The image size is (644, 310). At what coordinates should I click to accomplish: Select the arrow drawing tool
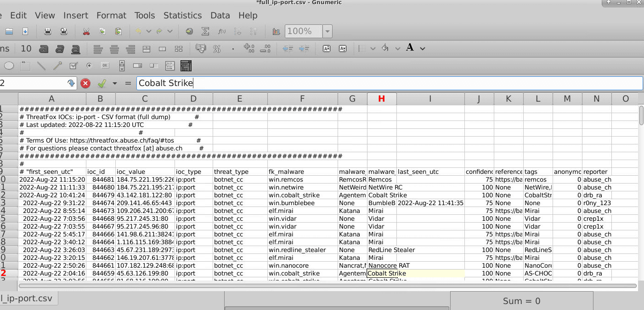pyautogui.click(x=57, y=66)
